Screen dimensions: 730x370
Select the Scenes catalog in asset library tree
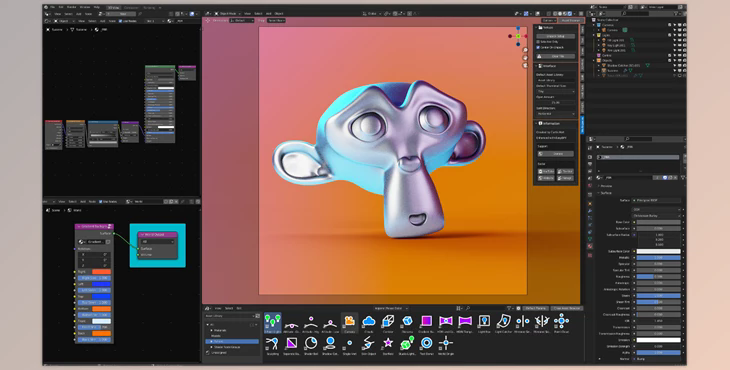pos(232,341)
